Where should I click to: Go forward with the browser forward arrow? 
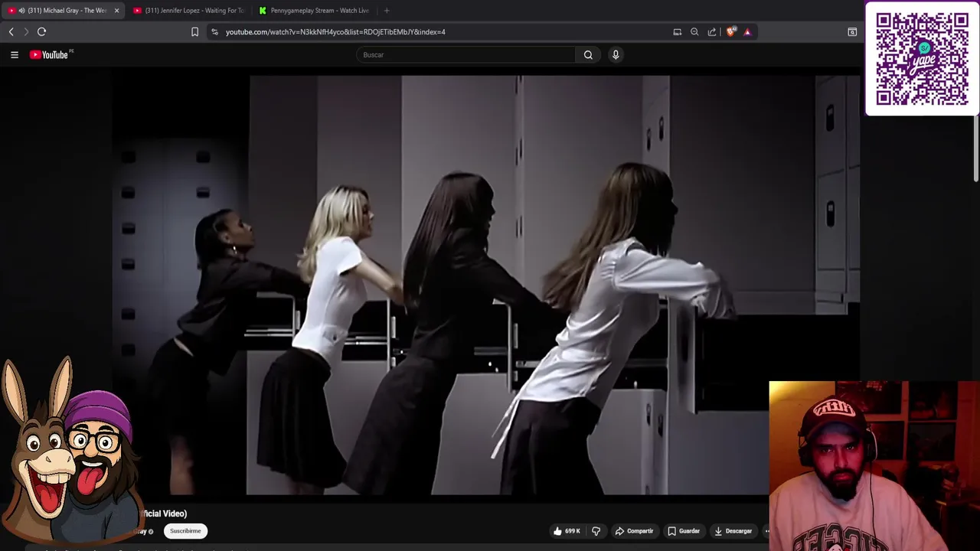pyautogui.click(x=26, y=31)
